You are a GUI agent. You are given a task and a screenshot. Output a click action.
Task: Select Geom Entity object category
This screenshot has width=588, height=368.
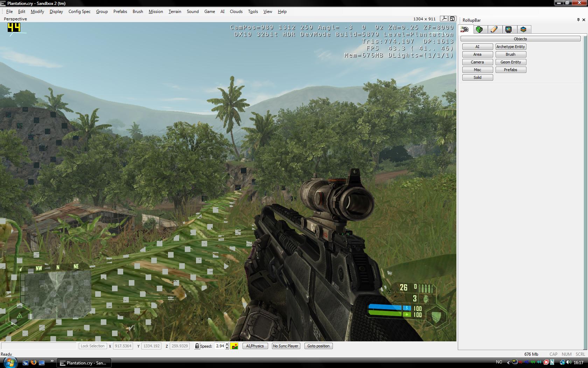511,62
